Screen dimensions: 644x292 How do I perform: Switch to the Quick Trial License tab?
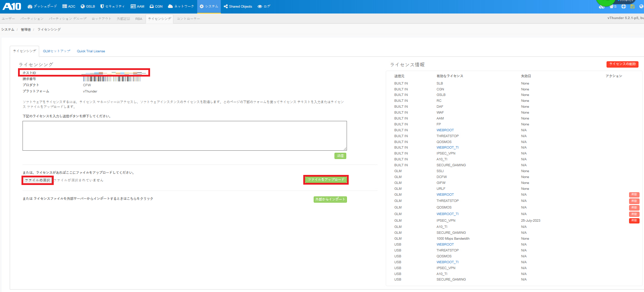coord(91,51)
